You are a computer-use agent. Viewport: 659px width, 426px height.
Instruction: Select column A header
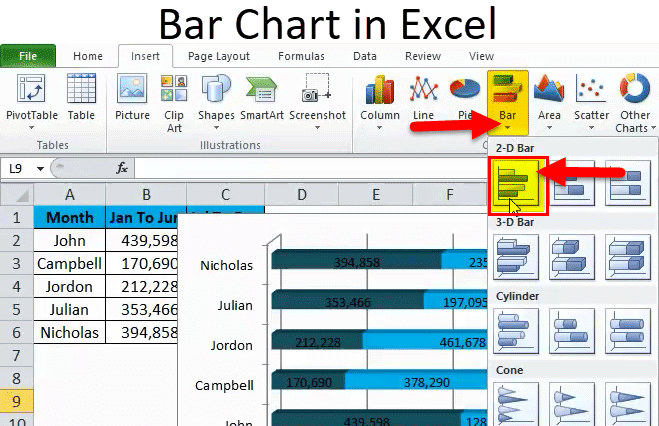tap(69, 195)
